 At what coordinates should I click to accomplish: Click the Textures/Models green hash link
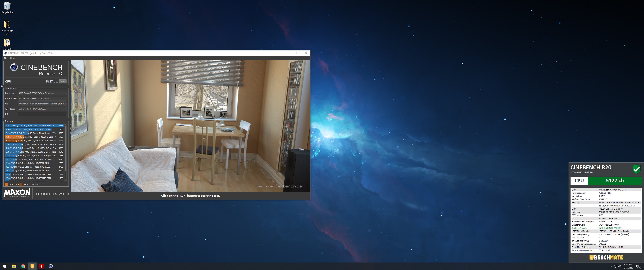click(610, 228)
